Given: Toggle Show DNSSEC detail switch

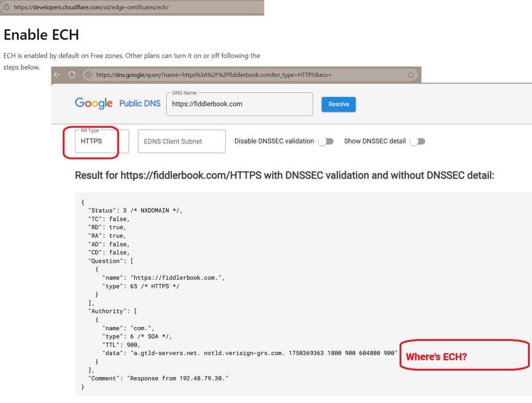Looking at the screenshot, I should tap(417, 141).
